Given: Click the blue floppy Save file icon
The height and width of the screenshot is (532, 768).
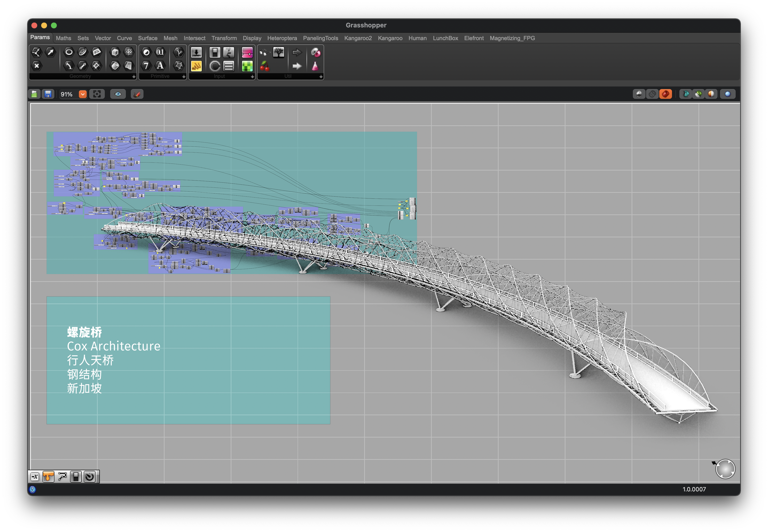Looking at the screenshot, I should (x=48, y=94).
